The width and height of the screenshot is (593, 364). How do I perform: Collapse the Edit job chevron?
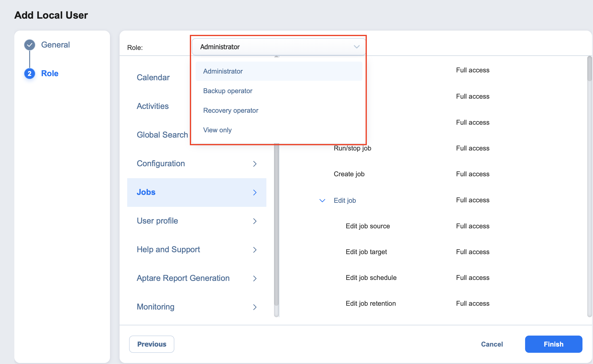[x=322, y=200]
